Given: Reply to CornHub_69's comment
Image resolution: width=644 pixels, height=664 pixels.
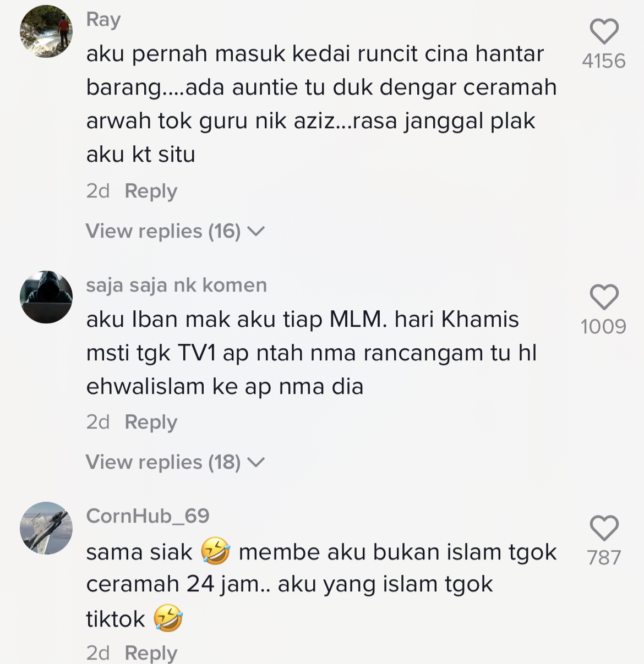Looking at the screenshot, I should coord(151,652).
